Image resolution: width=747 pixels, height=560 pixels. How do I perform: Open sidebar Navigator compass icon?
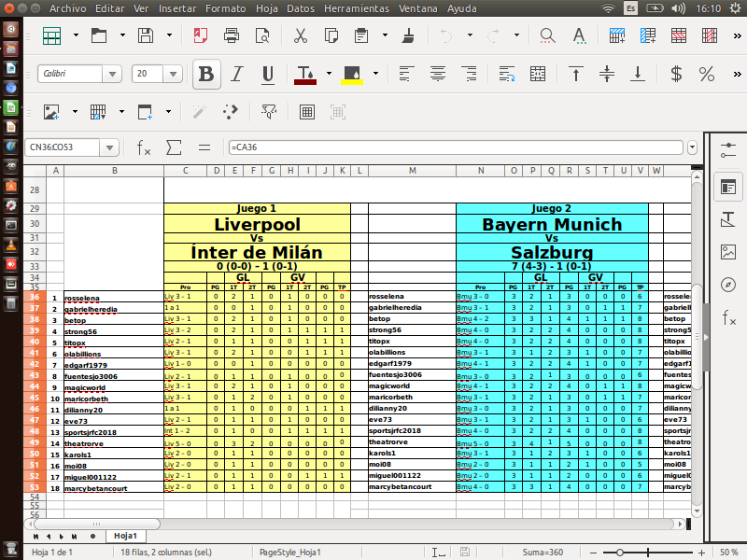728,285
